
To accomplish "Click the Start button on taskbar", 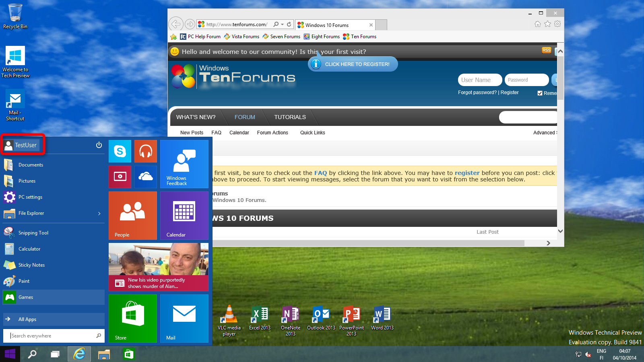I will (x=10, y=354).
